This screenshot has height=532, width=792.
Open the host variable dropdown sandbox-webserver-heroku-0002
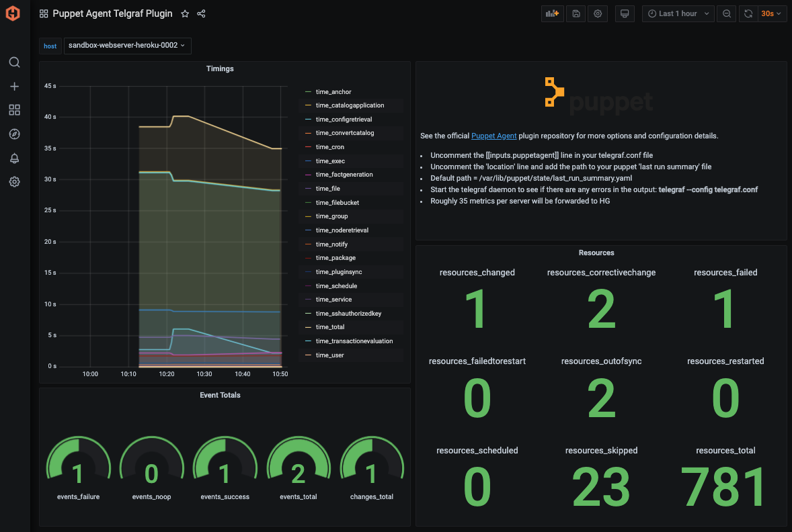tap(127, 46)
